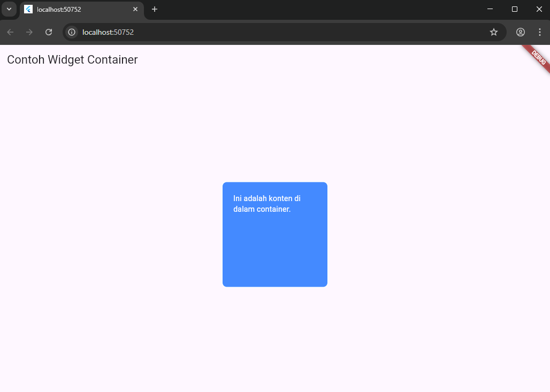Click the "Ini adalah konten di dalam container" text
550x392 pixels.
click(267, 204)
